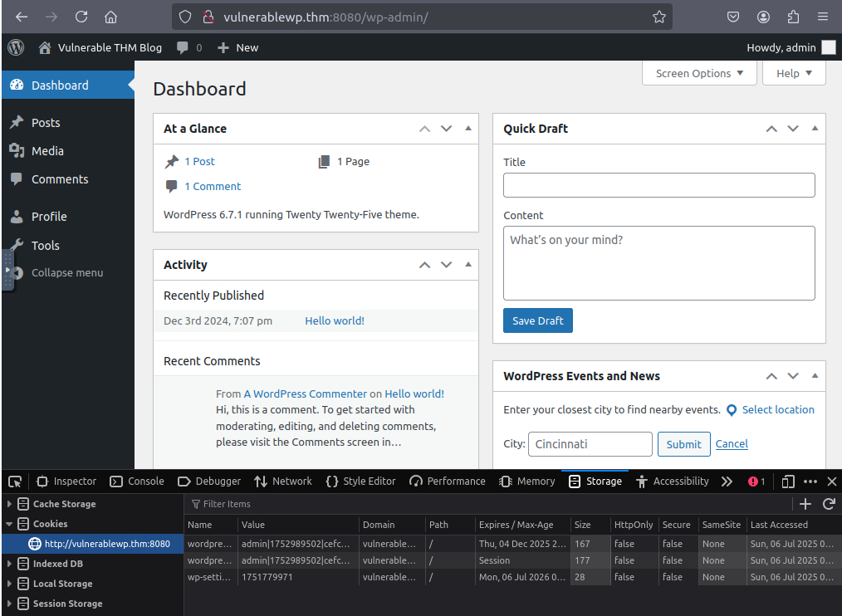Switch to the Console tab
Viewport: 842px width, 616px height.
[137, 482]
